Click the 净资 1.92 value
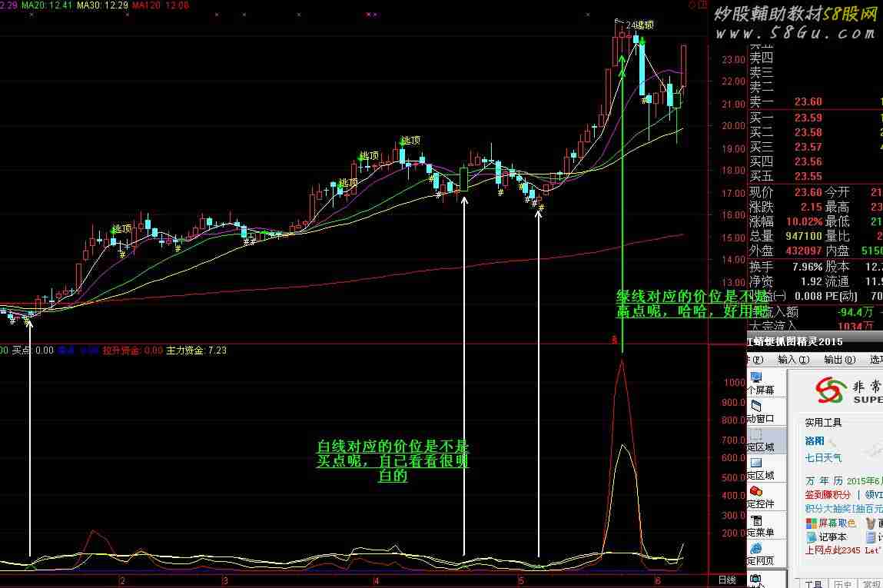Image resolution: width=883 pixels, height=588 pixels. pos(812,281)
